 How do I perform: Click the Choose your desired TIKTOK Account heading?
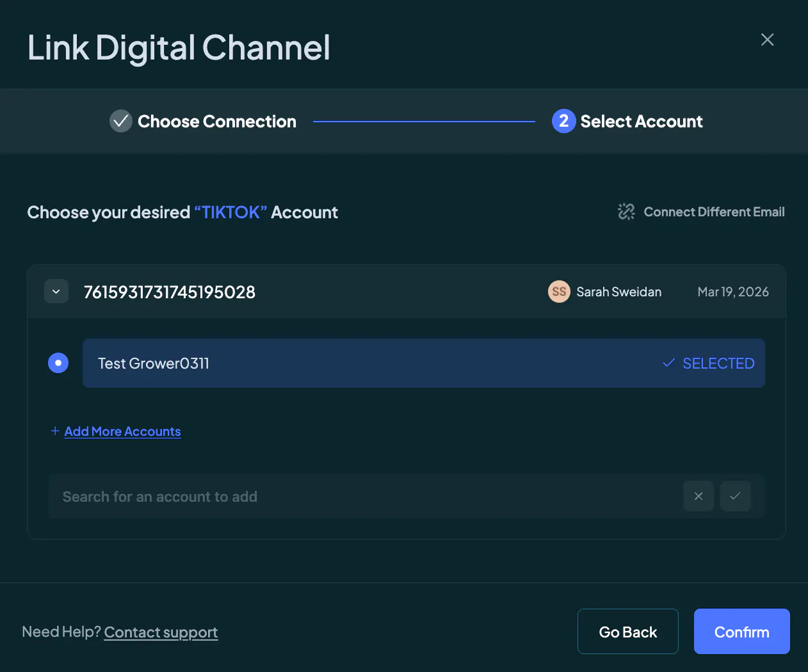pyautogui.click(x=182, y=212)
